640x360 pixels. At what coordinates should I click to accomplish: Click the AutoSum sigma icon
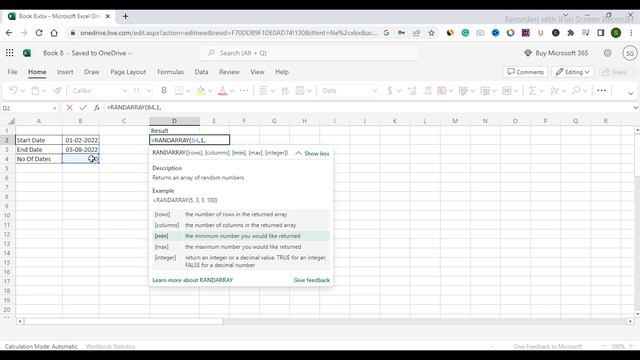[532, 91]
